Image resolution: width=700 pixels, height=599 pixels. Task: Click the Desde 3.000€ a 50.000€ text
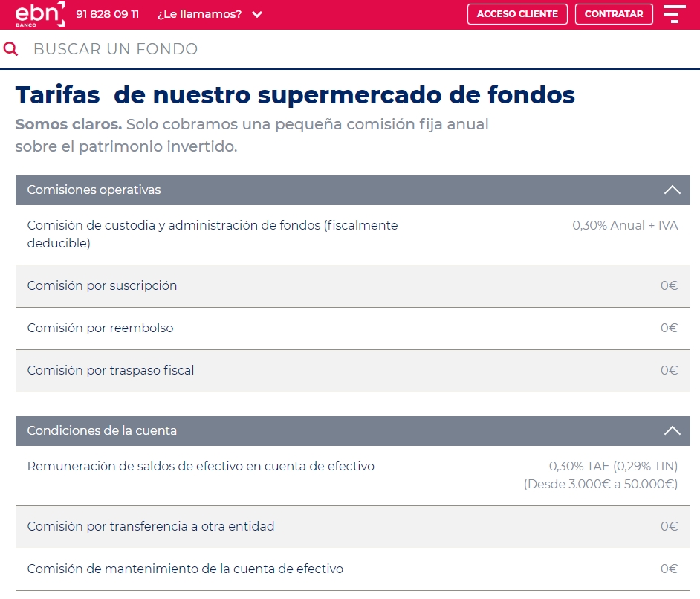point(601,484)
